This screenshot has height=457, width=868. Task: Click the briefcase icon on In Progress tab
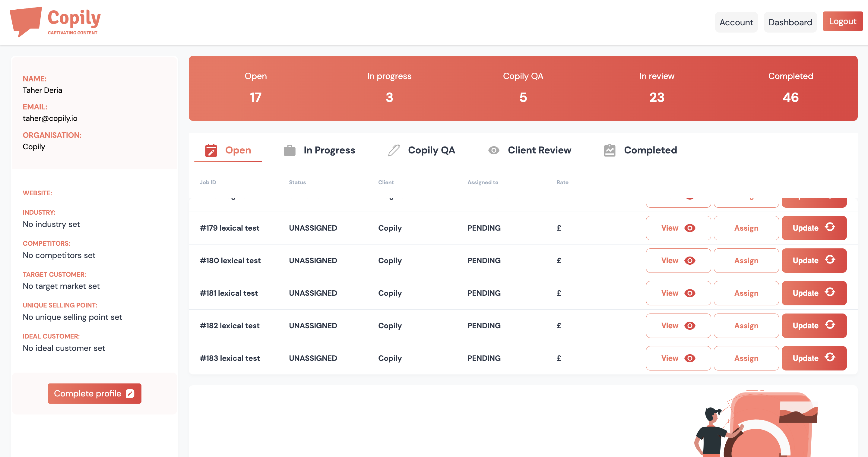pyautogui.click(x=290, y=150)
